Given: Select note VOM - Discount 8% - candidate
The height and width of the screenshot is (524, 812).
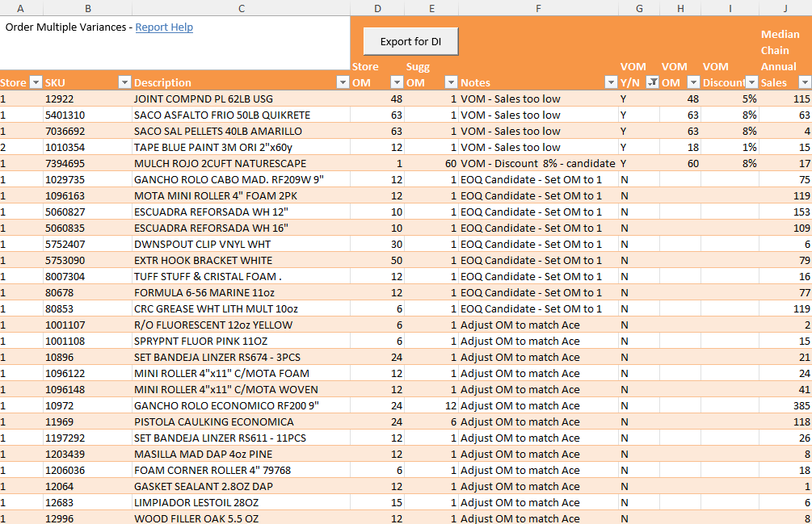Looking at the screenshot, I should coord(539,163).
